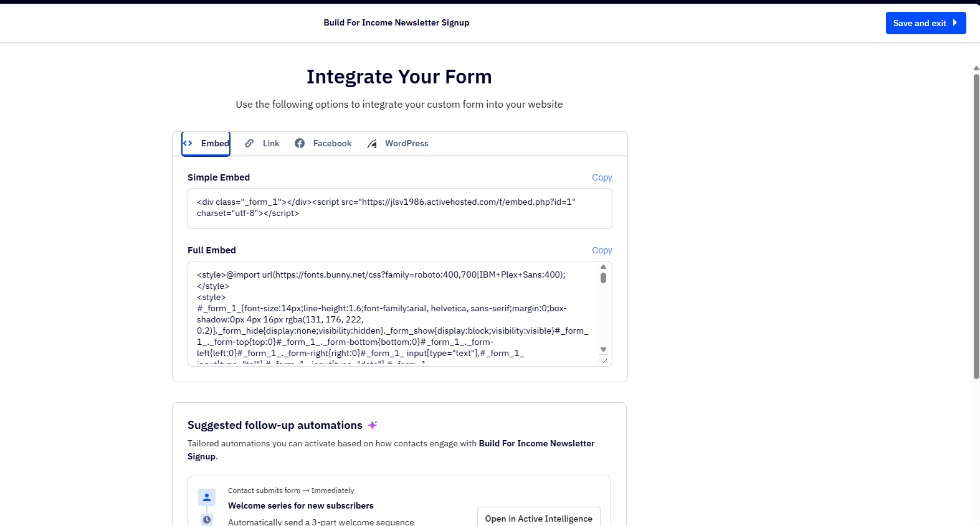Screen dimensions: 980x526
Task: Copy the Simple Embed code
Action: (602, 177)
